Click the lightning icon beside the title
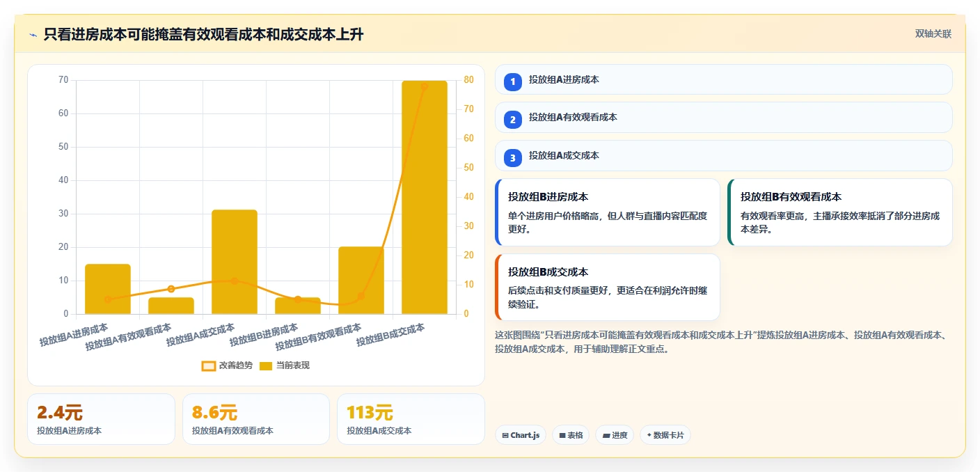980x472 pixels. pyautogui.click(x=33, y=35)
